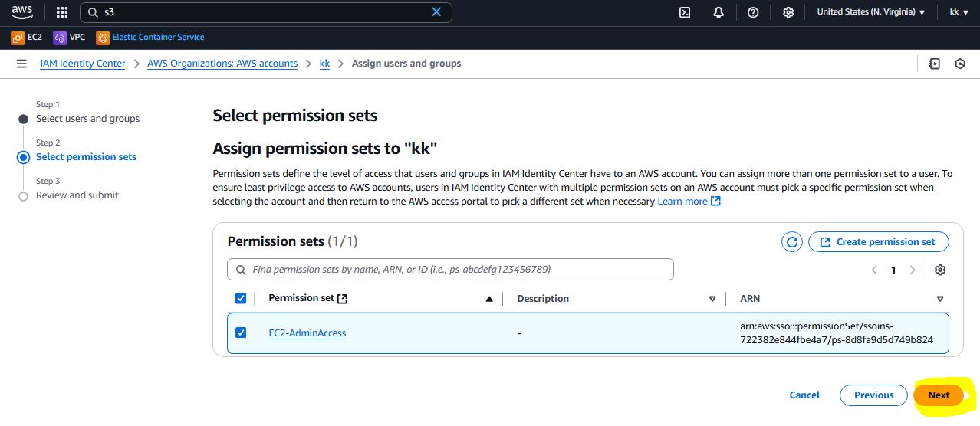
Task: Clear the s3 search text
Action: click(436, 12)
